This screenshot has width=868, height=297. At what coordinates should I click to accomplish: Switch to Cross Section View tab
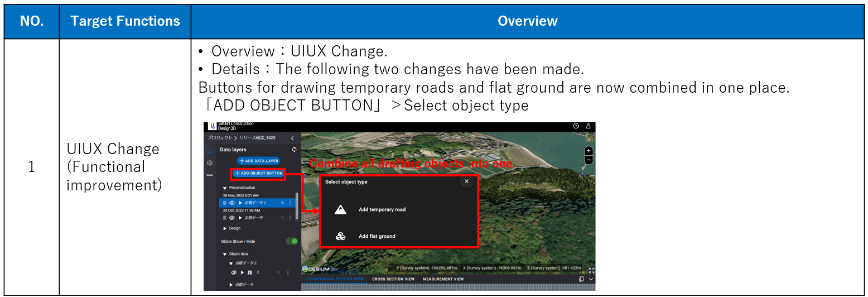click(x=393, y=279)
